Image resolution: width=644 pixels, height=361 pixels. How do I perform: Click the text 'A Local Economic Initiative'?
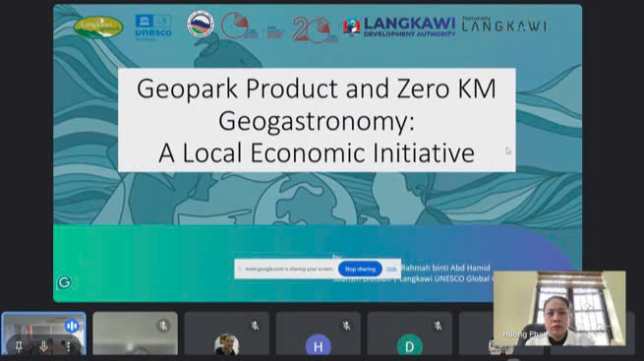pyautogui.click(x=317, y=152)
